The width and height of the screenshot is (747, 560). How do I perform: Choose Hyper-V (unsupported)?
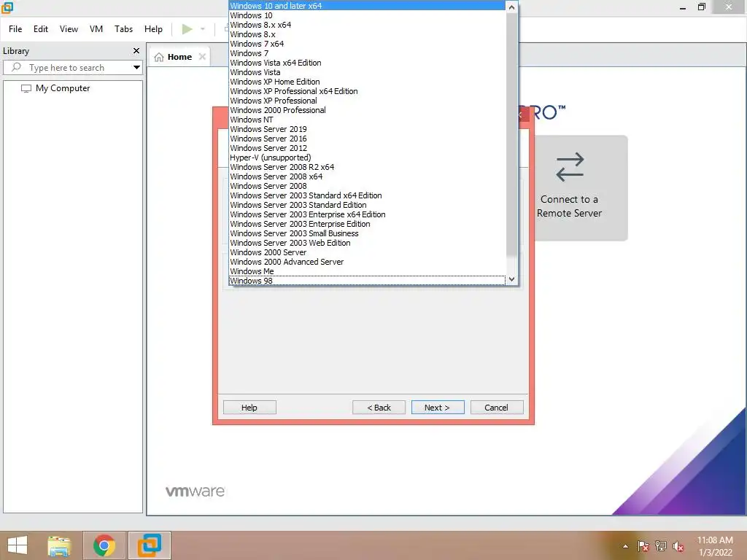[367, 157]
